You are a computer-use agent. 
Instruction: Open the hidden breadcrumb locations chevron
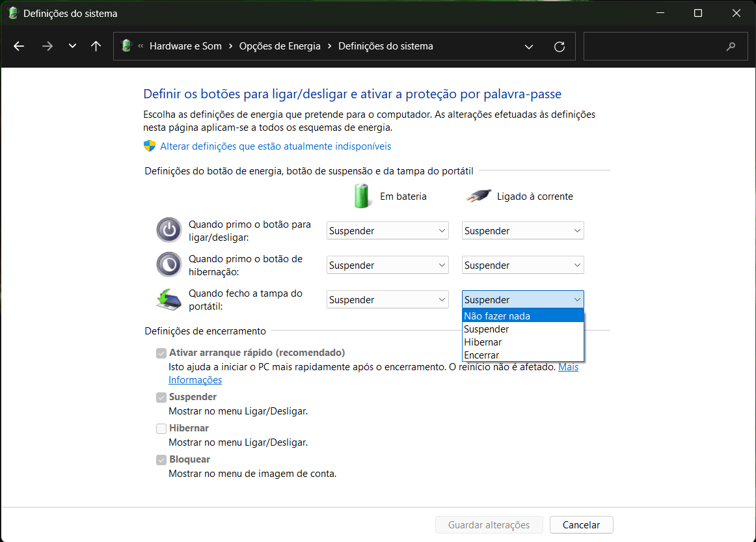[x=141, y=46]
